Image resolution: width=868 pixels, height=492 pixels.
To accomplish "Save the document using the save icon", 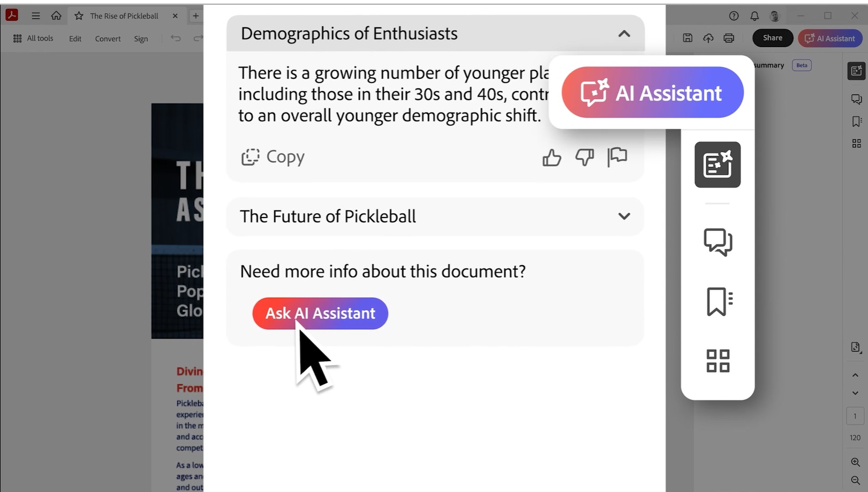I will [x=688, y=38].
